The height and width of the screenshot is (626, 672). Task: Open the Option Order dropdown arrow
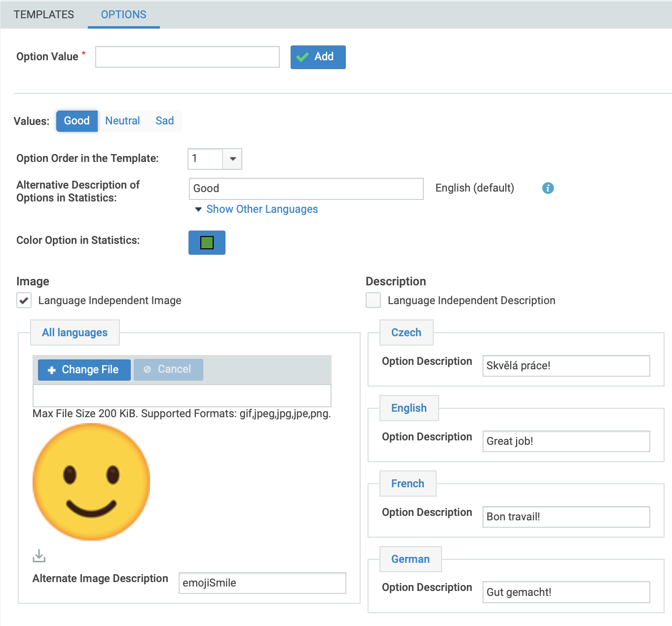pyautogui.click(x=232, y=159)
